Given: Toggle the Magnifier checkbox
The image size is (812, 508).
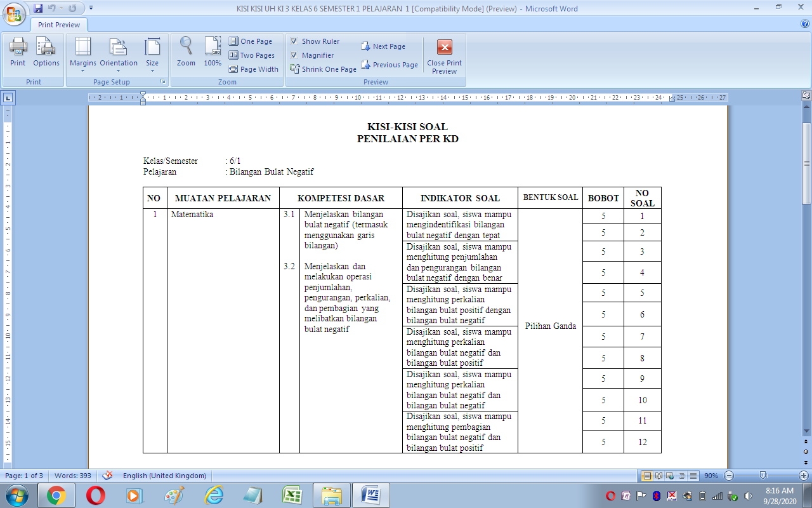Looking at the screenshot, I should [294, 55].
